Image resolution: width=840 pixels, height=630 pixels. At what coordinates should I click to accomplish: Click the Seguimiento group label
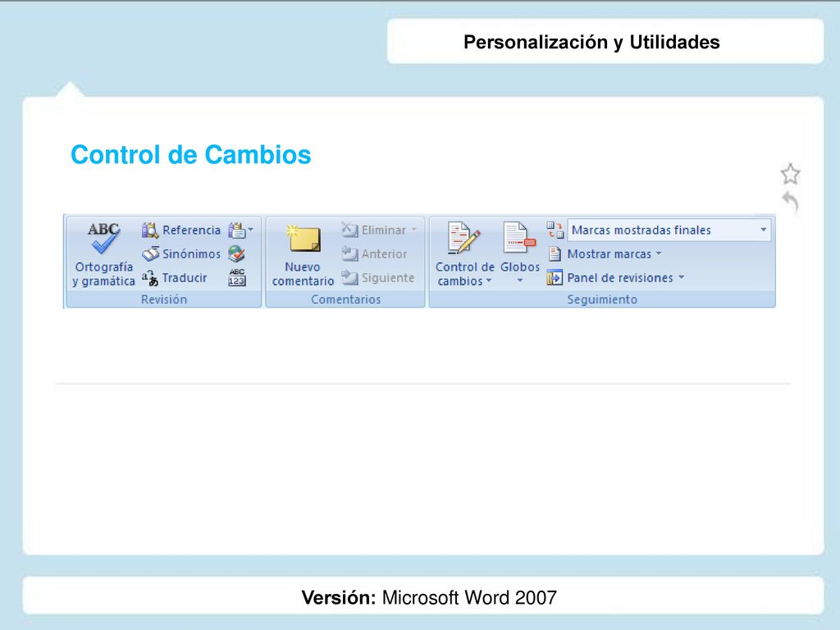pos(602,299)
